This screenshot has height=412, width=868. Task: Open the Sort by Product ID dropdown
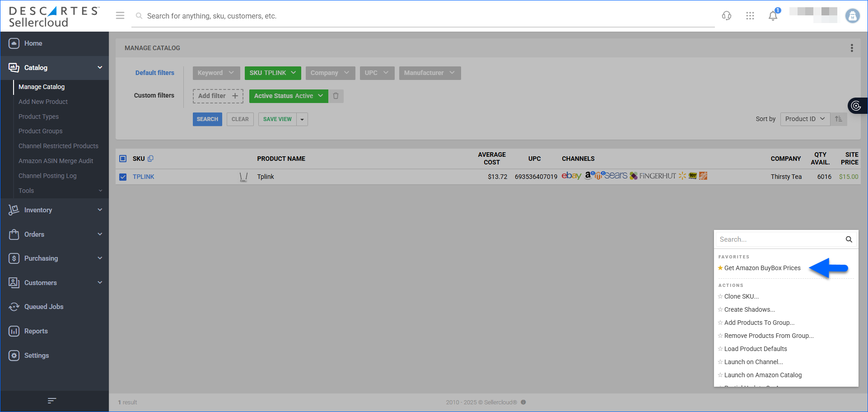[x=805, y=119]
